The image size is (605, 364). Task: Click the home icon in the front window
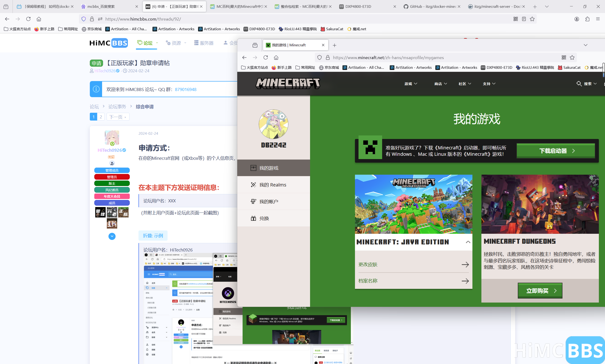(x=276, y=57)
